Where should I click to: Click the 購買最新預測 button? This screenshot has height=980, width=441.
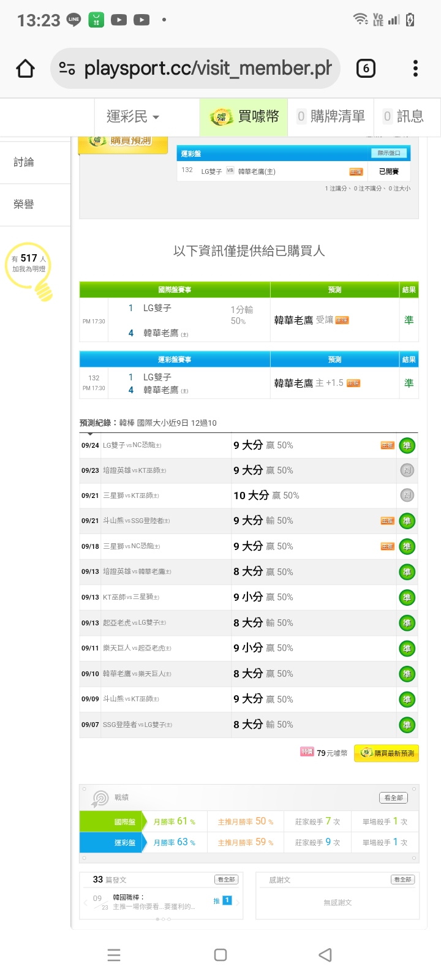pos(387,753)
